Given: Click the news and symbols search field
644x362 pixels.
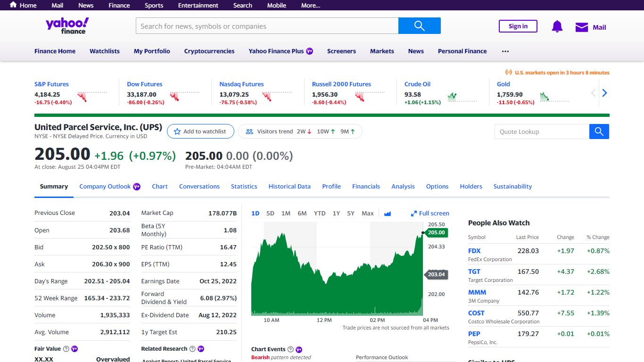Looking at the screenshot, I should coord(267,26).
